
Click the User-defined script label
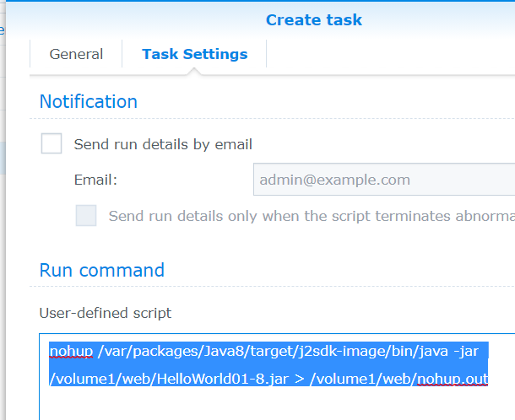pos(106,313)
